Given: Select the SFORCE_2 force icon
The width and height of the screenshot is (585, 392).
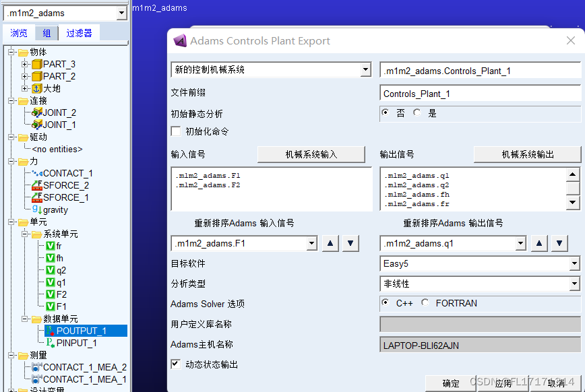Looking at the screenshot, I should (37, 185).
